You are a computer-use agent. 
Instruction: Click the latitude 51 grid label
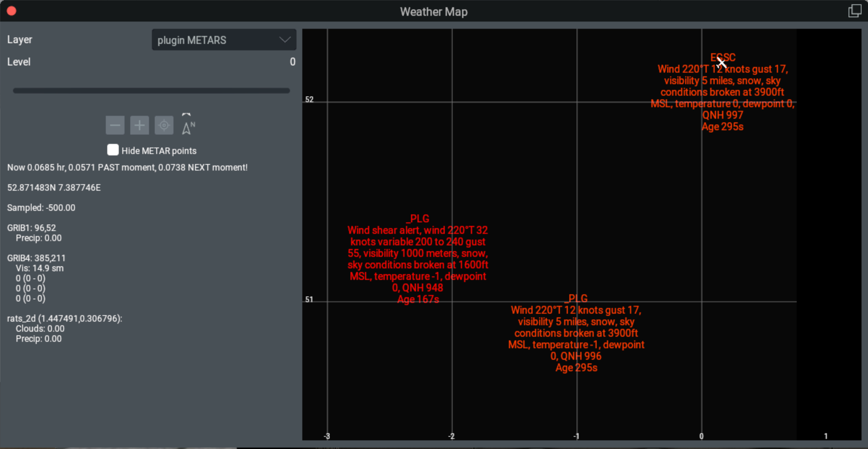[x=309, y=299]
